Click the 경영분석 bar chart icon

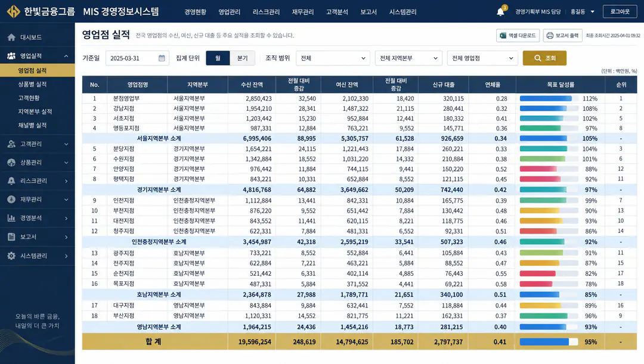(11, 218)
